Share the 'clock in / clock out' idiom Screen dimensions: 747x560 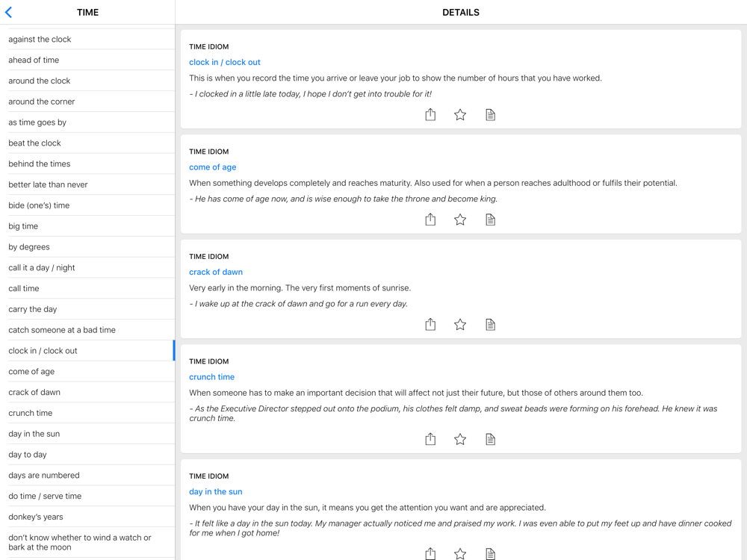point(430,114)
